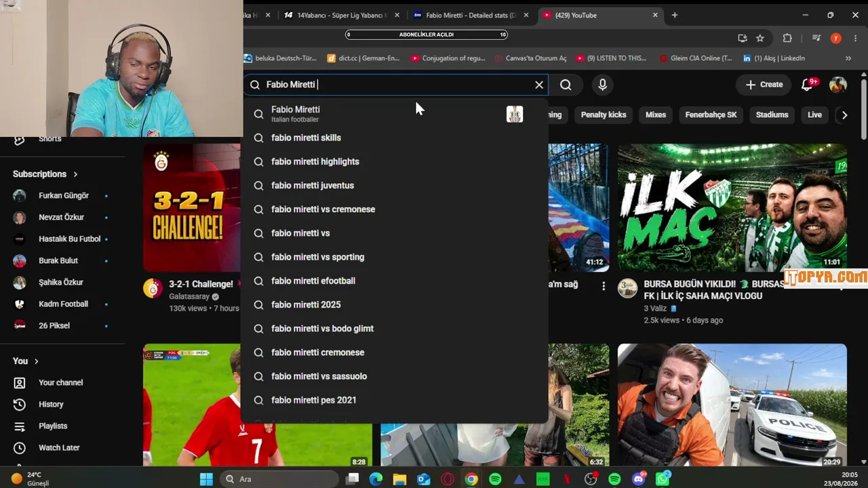The image size is (868, 488).
Task: Choose suggestion 'fabio miretti highlights'
Action: click(394, 161)
